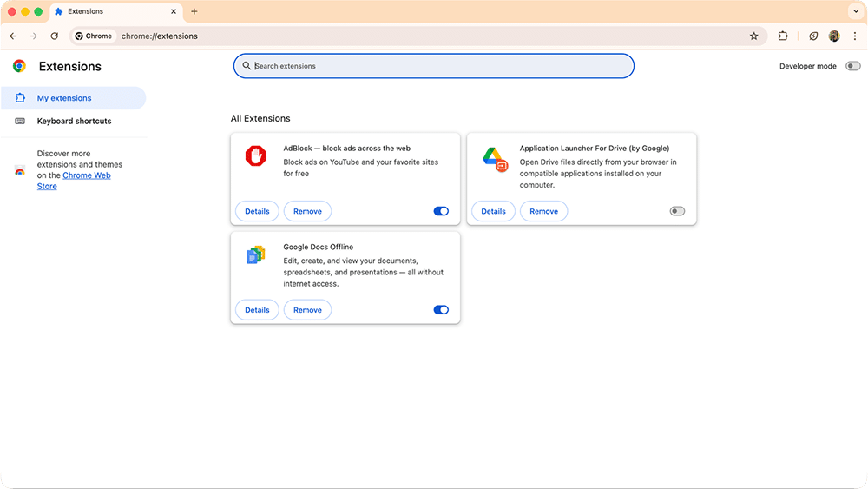Image resolution: width=868 pixels, height=489 pixels.
Task: Open the profile avatar in toolbar
Action: click(834, 36)
